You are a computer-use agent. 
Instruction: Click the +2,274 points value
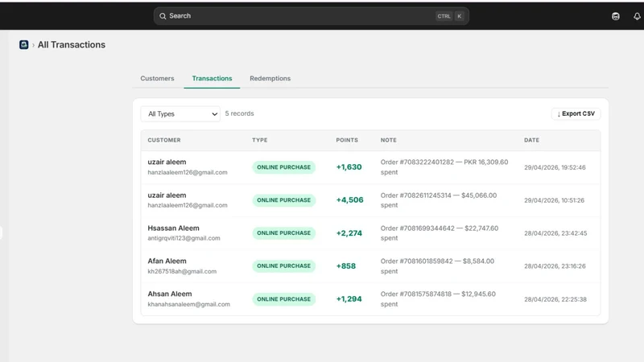349,233
